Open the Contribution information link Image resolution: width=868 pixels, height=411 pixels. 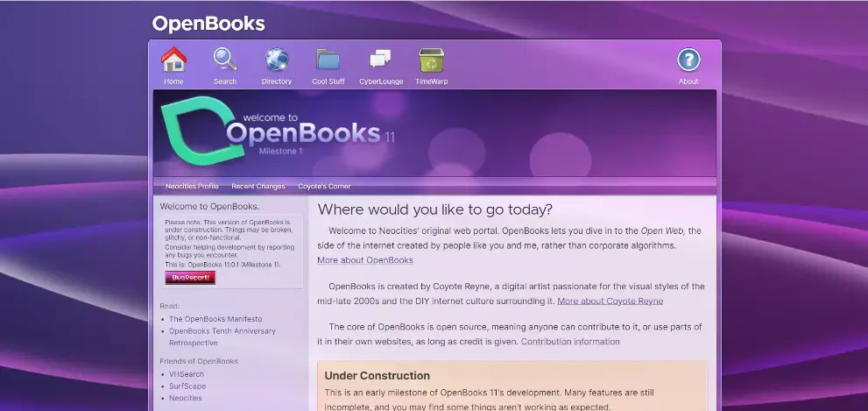point(570,341)
